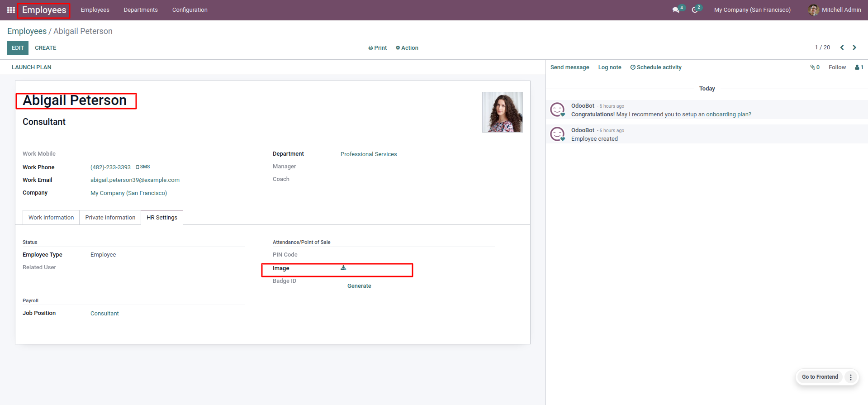The height and width of the screenshot is (405, 868).
Task: Follow this employee record
Action: pyautogui.click(x=837, y=67)
